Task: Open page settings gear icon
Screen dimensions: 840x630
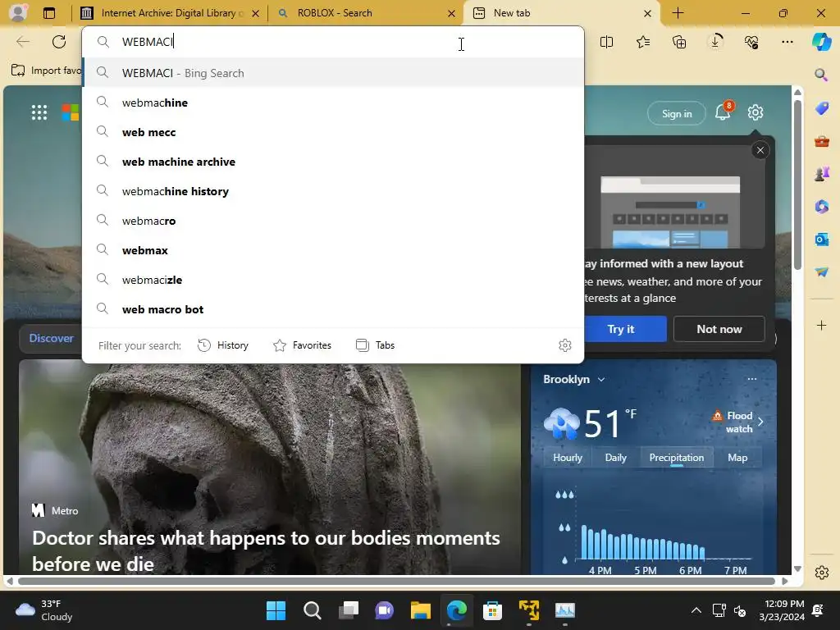Action: [x=756, y=112]
